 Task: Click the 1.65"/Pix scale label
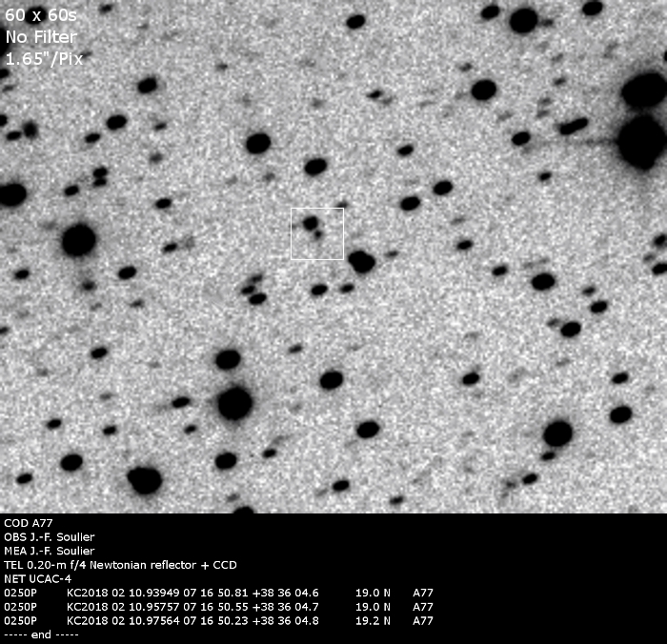(x=43, y=57)
